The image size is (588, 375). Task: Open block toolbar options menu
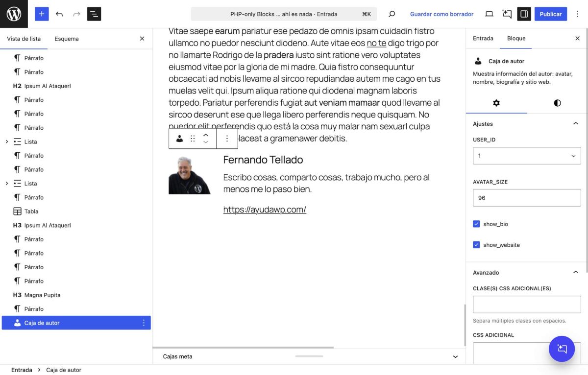pyautogui.click(x=227, y=139)
